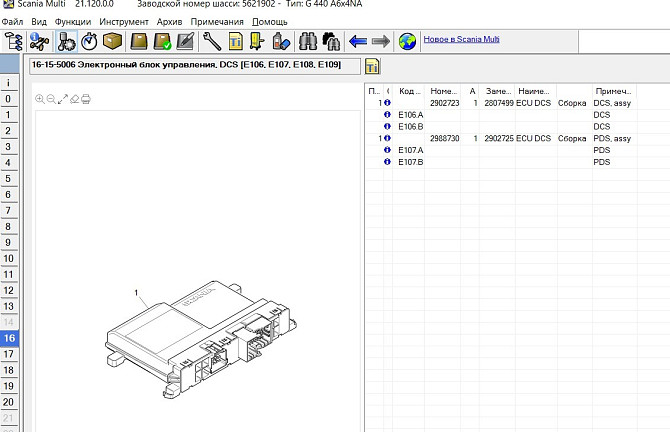Select main group 8 in sidebar
This screenshot has width=670, height=432.
pos(9,226)
